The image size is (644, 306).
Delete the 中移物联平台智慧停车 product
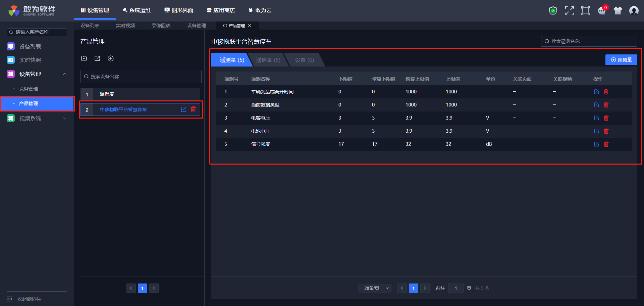[x=193, y=110]
